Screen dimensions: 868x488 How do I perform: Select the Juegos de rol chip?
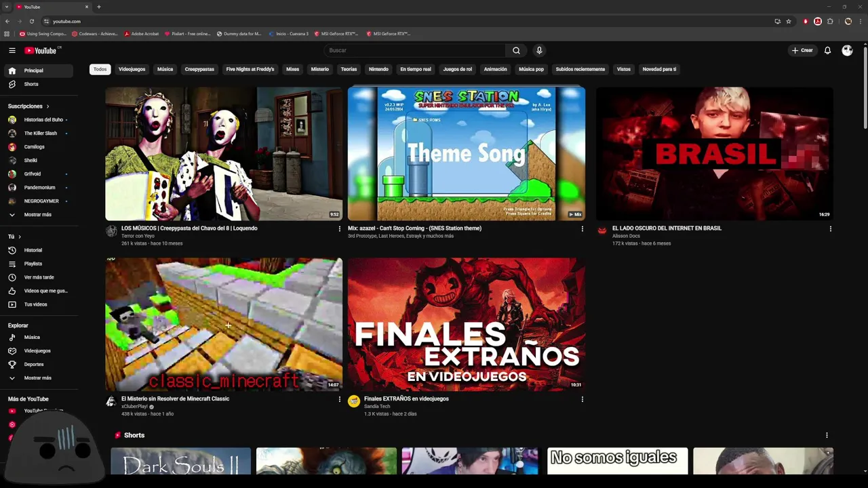point(458,69)
